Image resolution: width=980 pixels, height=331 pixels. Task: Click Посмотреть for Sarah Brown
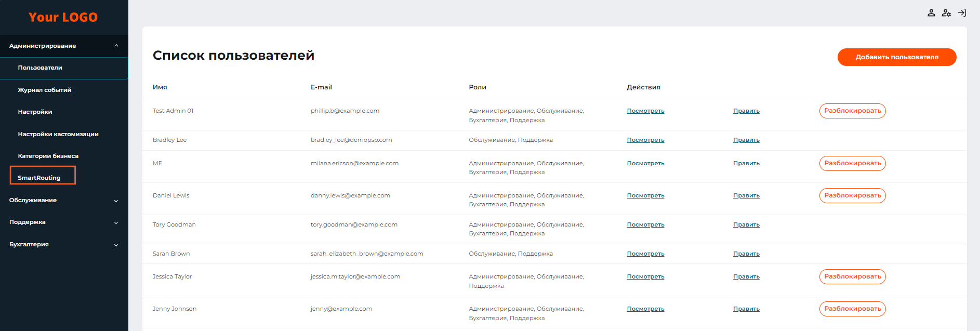point(645,254)
